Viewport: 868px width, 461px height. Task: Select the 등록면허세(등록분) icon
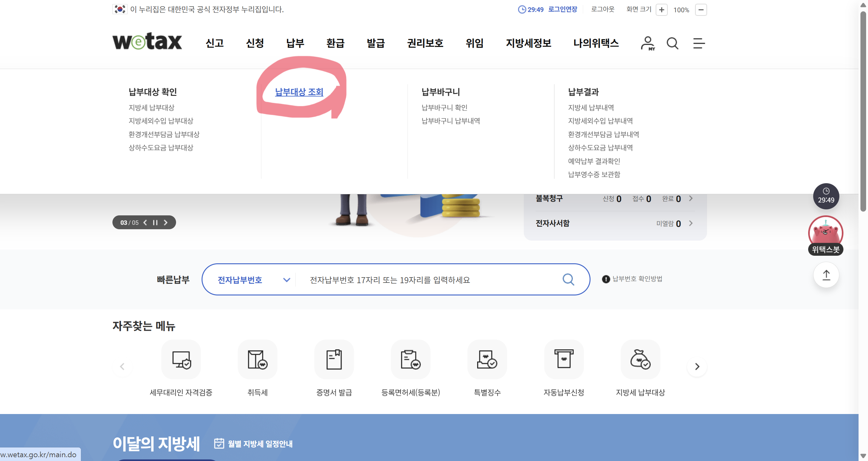coord(410,359)
